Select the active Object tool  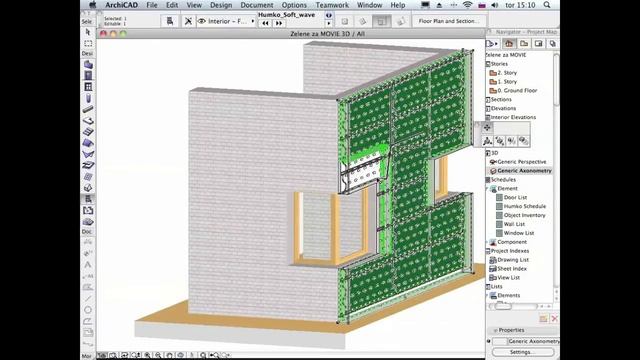[88, 199]
